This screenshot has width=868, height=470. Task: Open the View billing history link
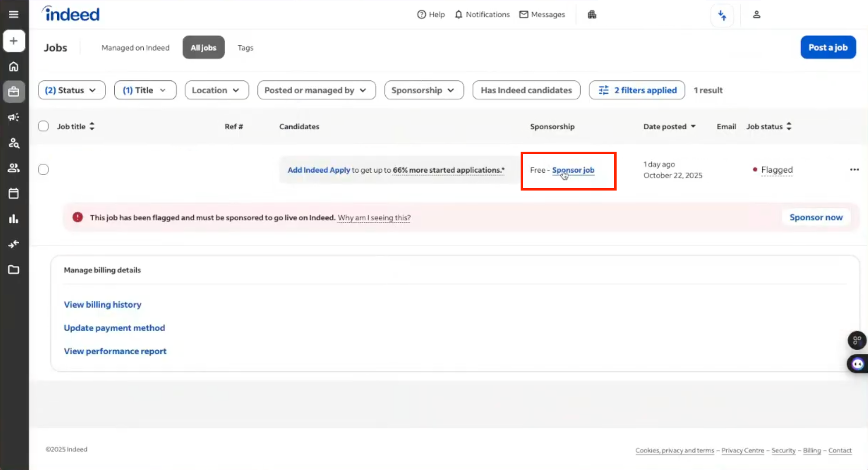pyautogui.click(x=103, y=304)
